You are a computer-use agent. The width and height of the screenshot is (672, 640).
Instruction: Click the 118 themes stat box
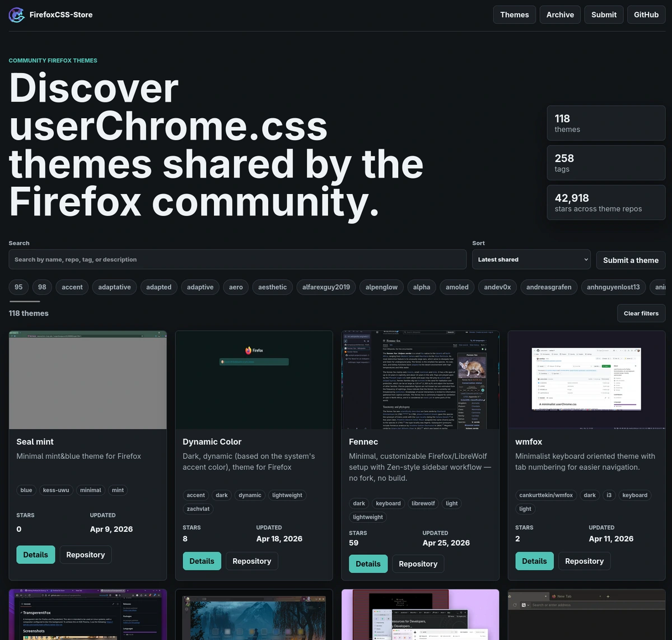[606, 123]
